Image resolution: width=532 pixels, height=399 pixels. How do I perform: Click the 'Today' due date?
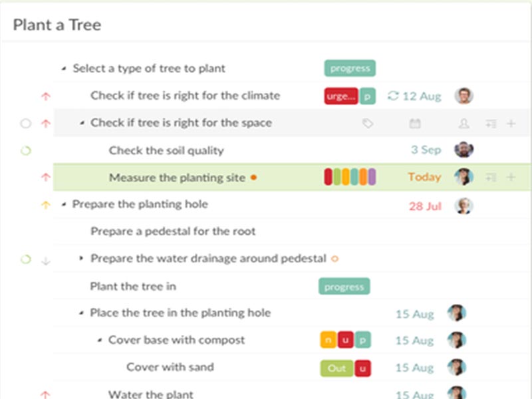coord(424,177)
